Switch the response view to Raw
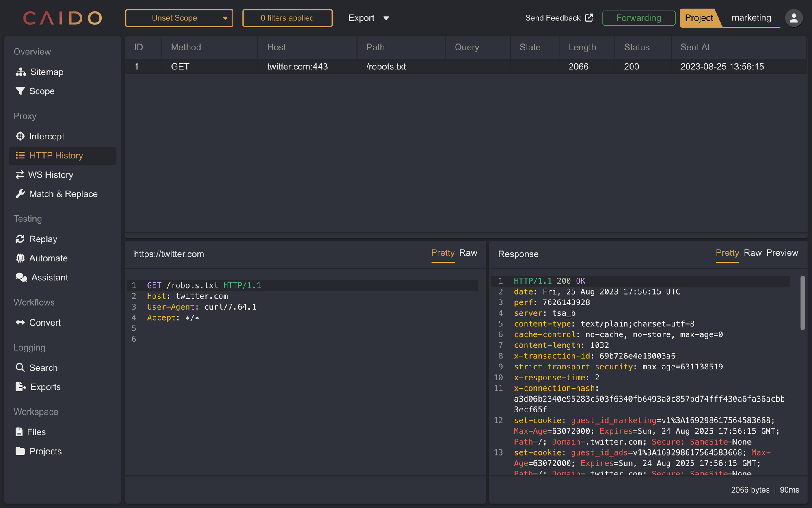 (752, 253)
